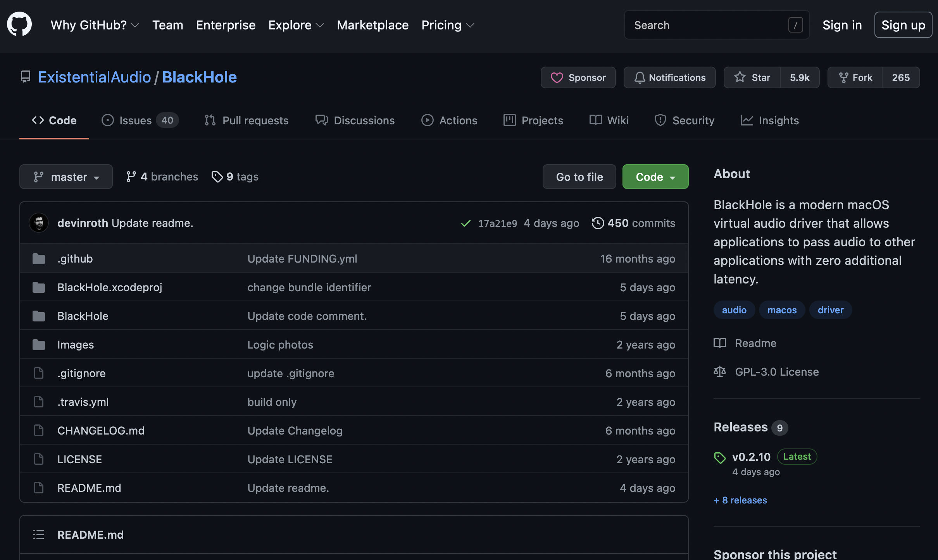Click the repository book icon beside ExistentialAudio
The width and height of the screenshot is (938, 560).
(26, 77)
